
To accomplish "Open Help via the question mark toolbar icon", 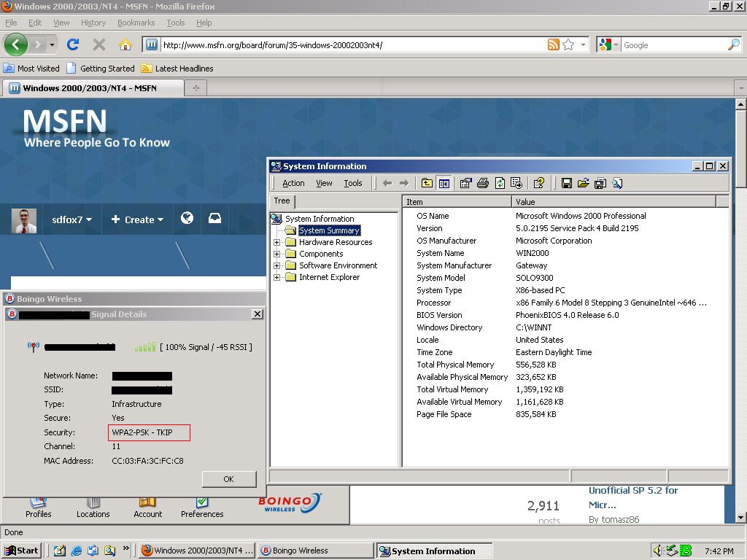I will click(539, 183).
